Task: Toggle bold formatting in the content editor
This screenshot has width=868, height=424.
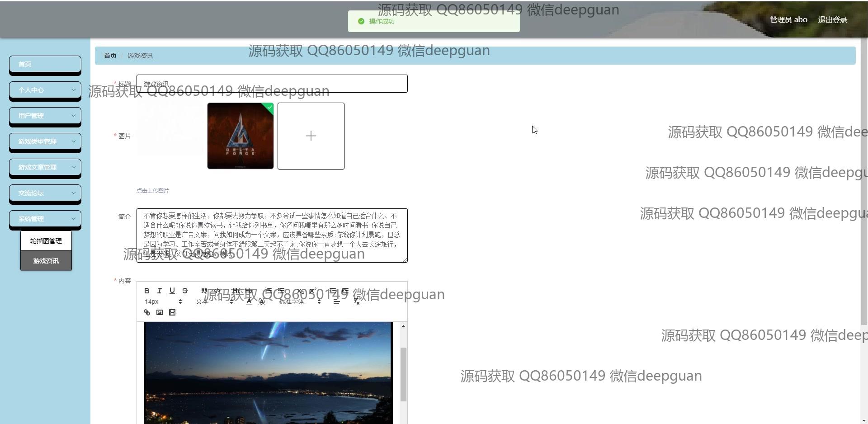Action: pos(147,291)
